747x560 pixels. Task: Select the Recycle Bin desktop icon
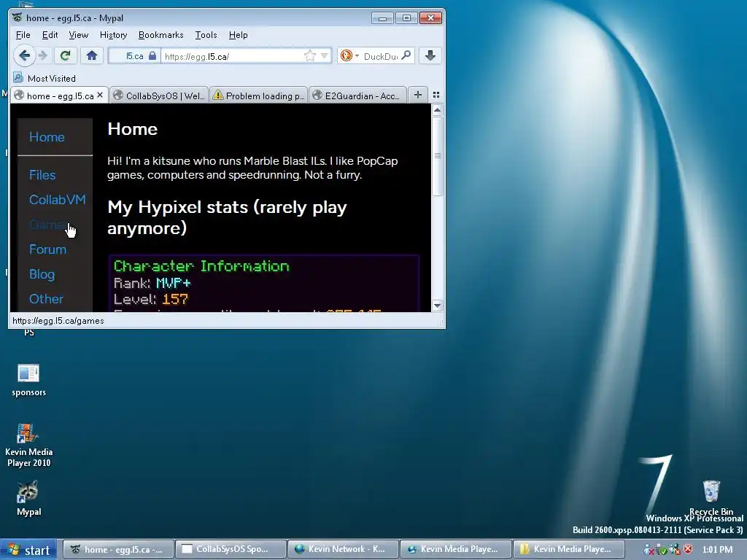(711, 497)
